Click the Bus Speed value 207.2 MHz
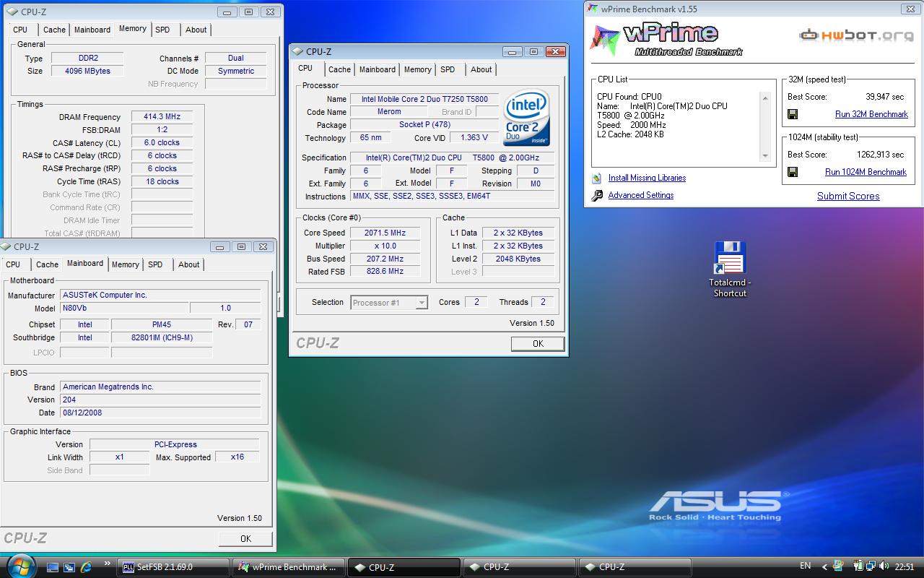 point(385,259)
